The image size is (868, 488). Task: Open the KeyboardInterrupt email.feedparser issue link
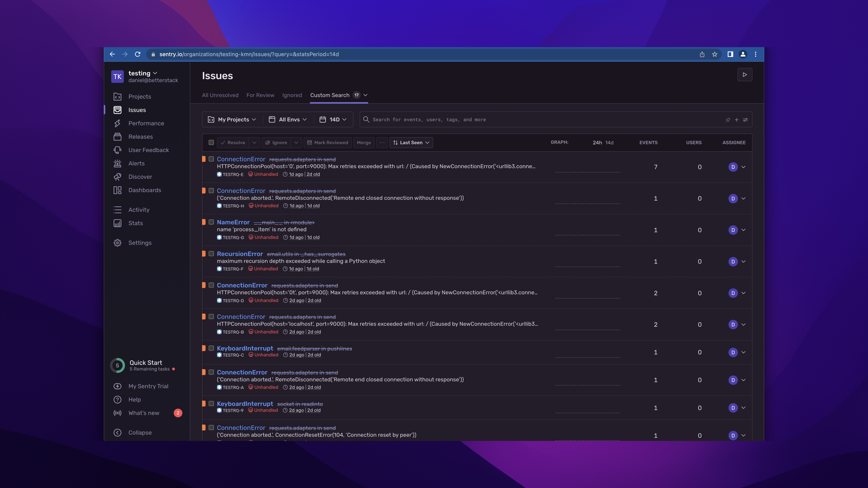click(245, 348)
